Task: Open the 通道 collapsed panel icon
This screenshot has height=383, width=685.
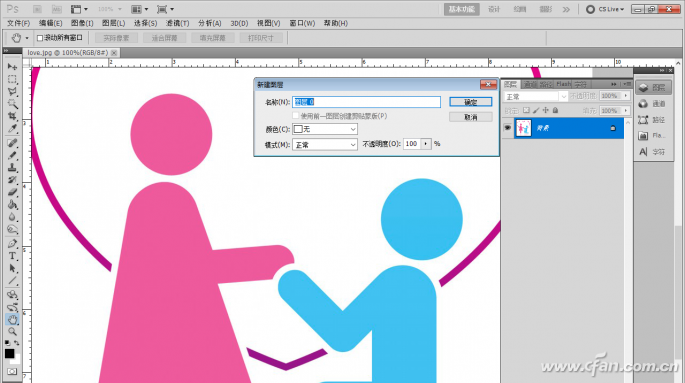Action: coord(653,104)
